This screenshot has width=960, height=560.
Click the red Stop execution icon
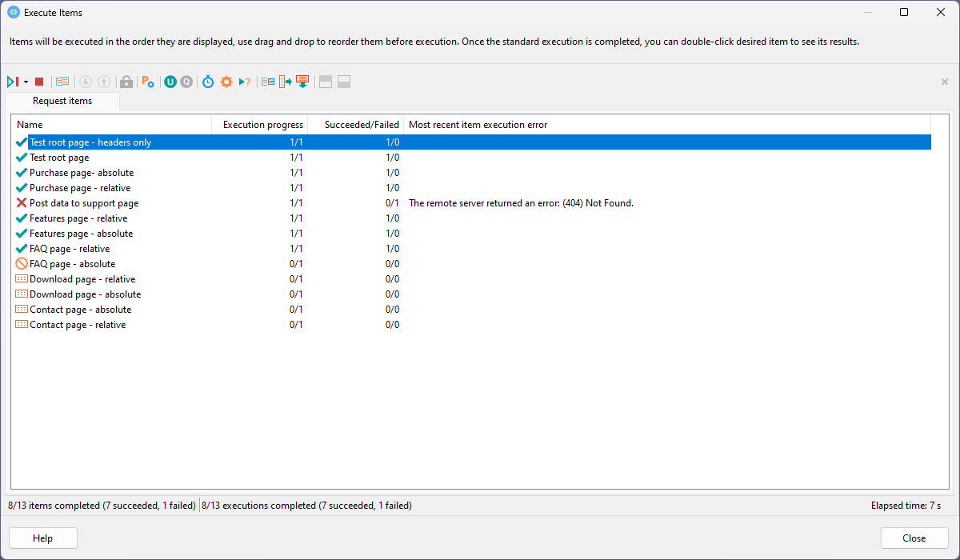(39, 82)
